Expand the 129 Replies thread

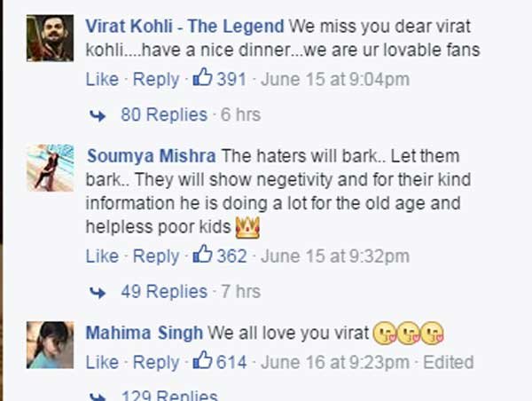tap(169, 396)
